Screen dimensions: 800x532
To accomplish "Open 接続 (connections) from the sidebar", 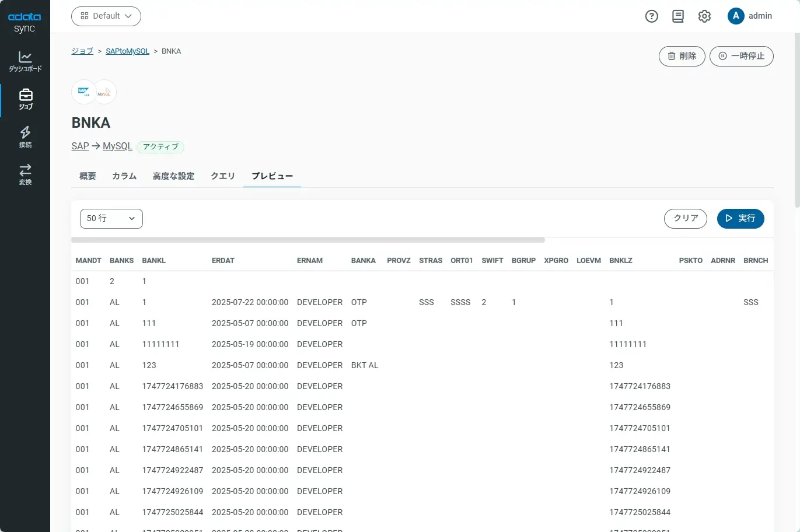I will click(25, 136).
